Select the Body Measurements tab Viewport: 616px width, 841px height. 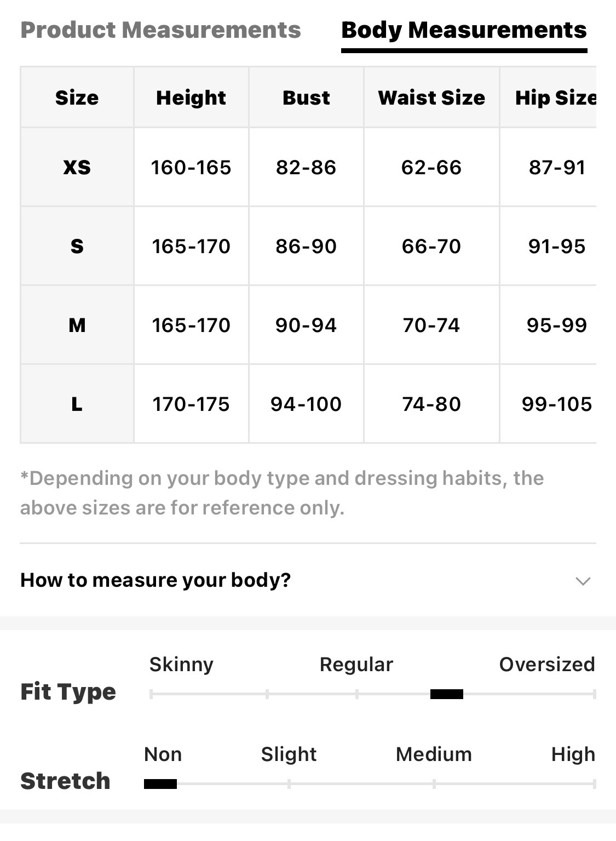(x=464, y=30)
